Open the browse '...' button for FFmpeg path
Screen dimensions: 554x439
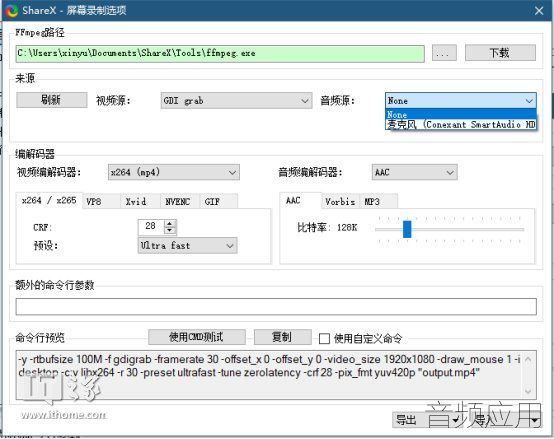pos(444,53)
